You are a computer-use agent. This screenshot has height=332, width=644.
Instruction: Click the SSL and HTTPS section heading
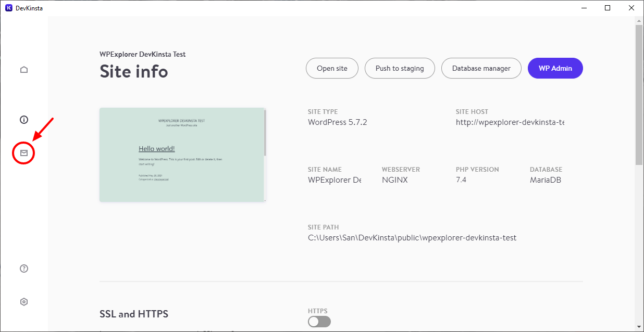point(134,314)
